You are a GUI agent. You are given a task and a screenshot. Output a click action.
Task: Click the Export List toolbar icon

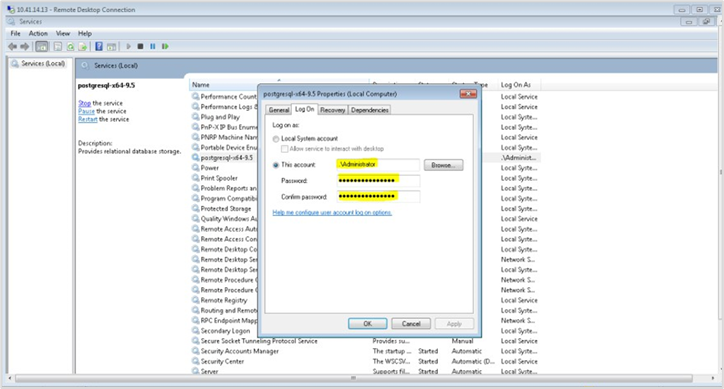coord(83,47)
